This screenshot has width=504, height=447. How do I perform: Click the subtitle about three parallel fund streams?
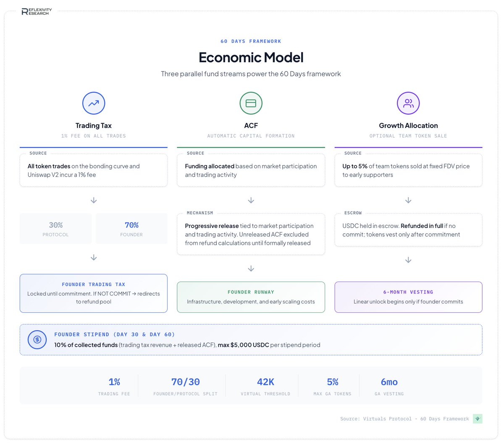pyautogui.click(x=251, y=74)
